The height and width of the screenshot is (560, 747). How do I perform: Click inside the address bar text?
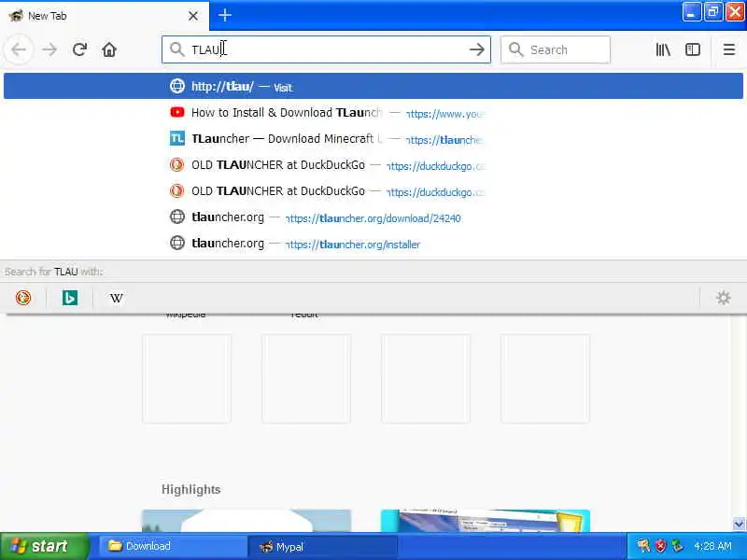click(324, 49)
